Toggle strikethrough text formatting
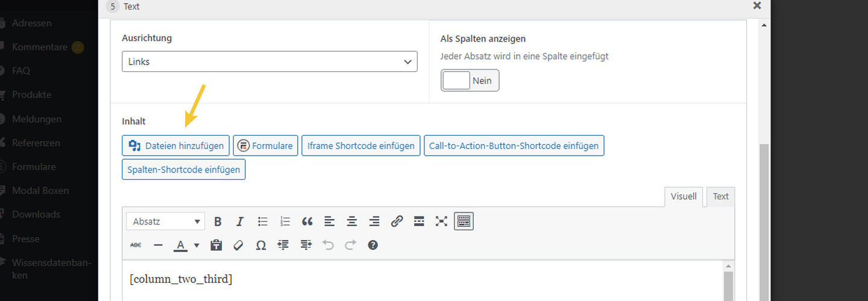 [136, 245]
